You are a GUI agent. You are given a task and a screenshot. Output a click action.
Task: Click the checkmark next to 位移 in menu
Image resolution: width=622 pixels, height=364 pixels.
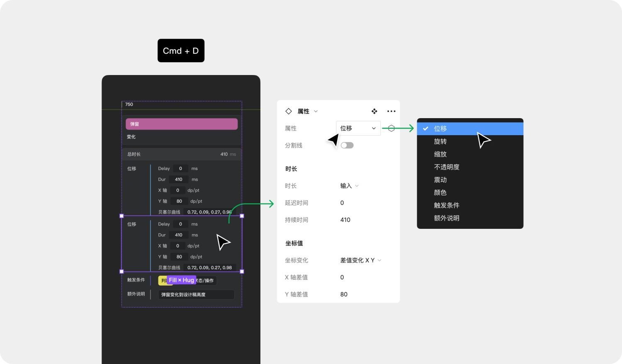tap(425, 129)
